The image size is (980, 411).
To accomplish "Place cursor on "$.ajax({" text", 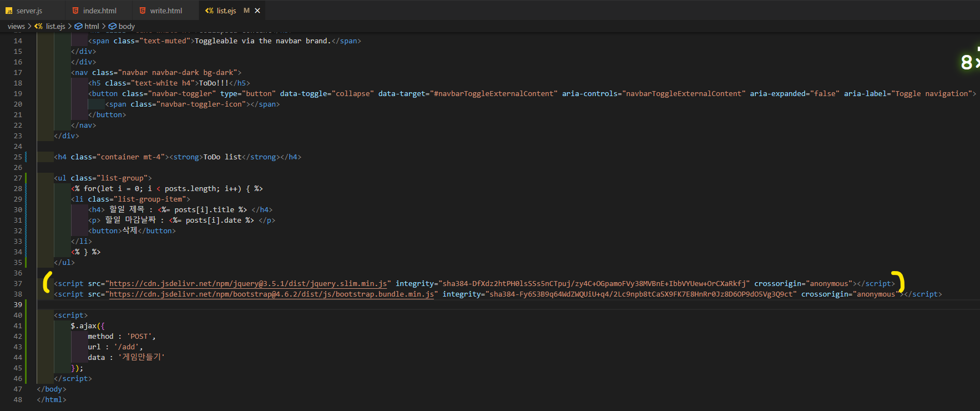I will pyautogui.click(x=88, y=325).
